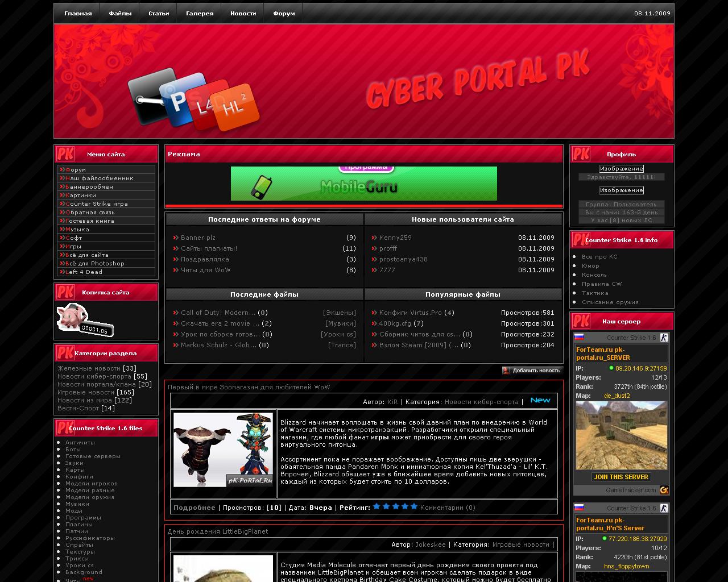
Task: Open the Сайты плагиаты! forum thread
Action: point(209,248)
